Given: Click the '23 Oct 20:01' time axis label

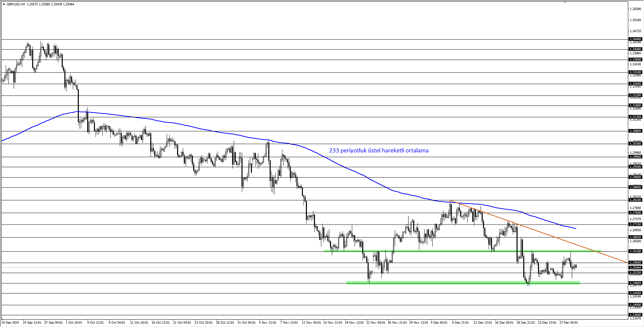Looking at the screenshot, I should click(x=204, y=323).
